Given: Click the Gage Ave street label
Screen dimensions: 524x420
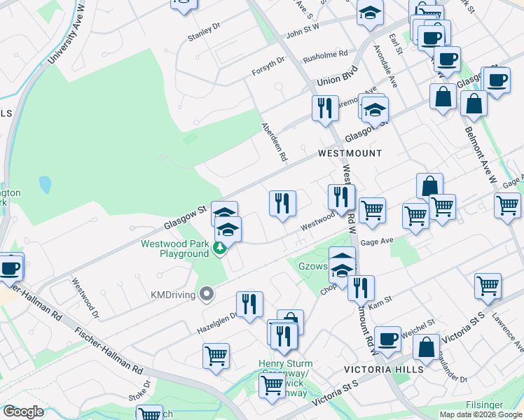Looking at the screenshot, I should coord(377,241).
